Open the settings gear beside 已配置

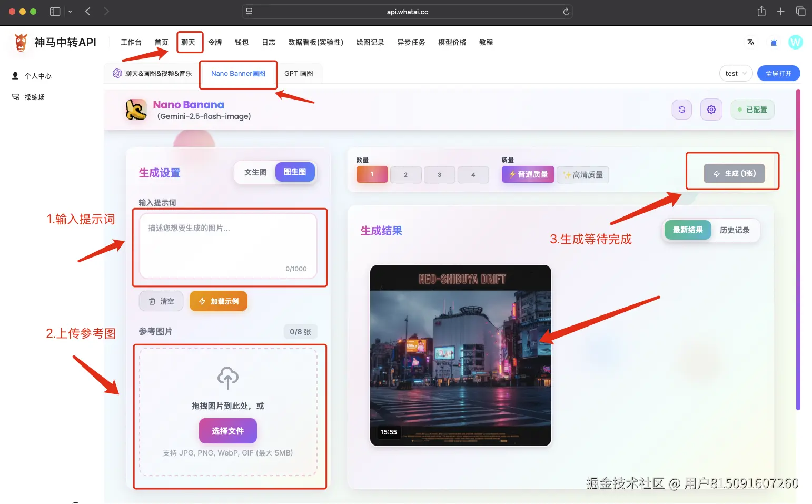711,110
